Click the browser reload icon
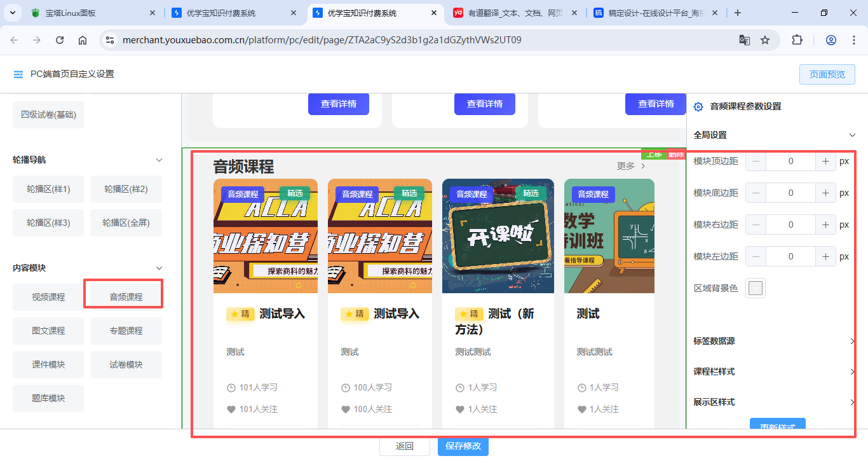Image resolution: width=868 pixels, height=463 pixels. click(x=60, y=40)
